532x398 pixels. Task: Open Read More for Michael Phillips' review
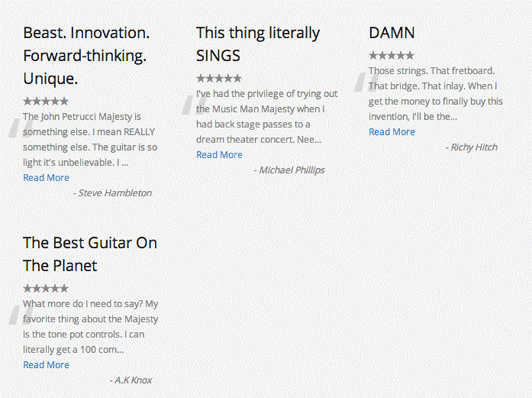(220, 155)
